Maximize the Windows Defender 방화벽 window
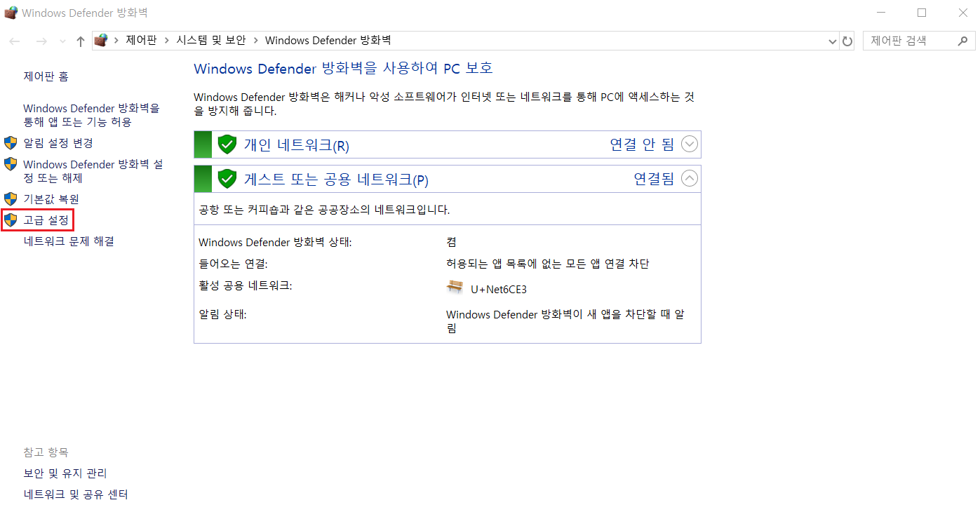Screen dimensions: 980x519 (x=922, y=13)
